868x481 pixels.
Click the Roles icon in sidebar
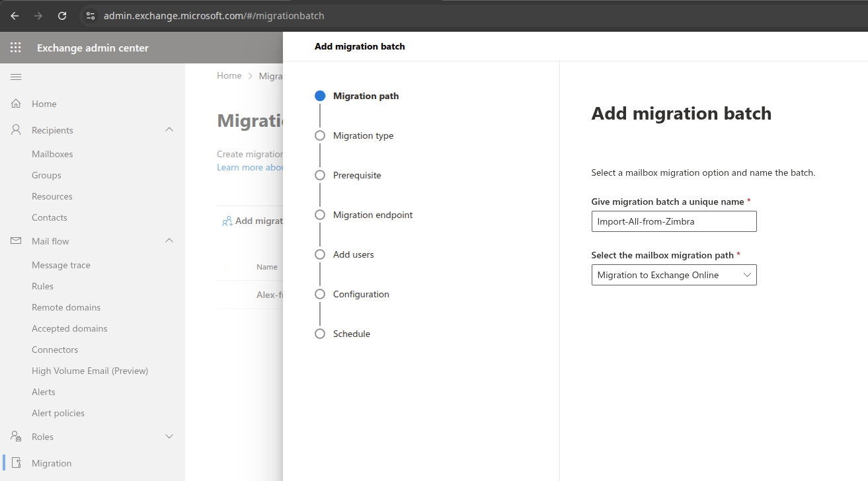[x=17, y=437]
